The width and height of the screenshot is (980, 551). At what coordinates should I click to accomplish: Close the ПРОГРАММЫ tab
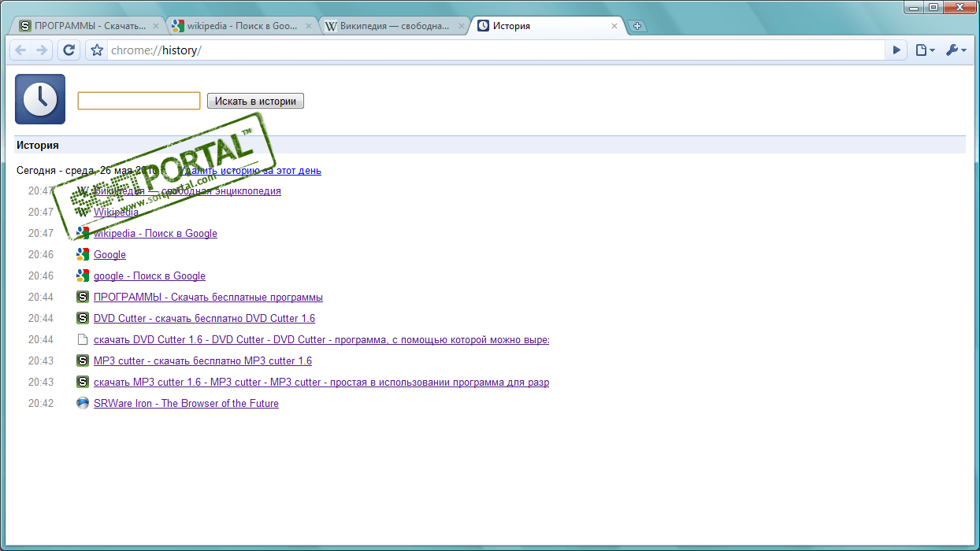coord(155,26)
